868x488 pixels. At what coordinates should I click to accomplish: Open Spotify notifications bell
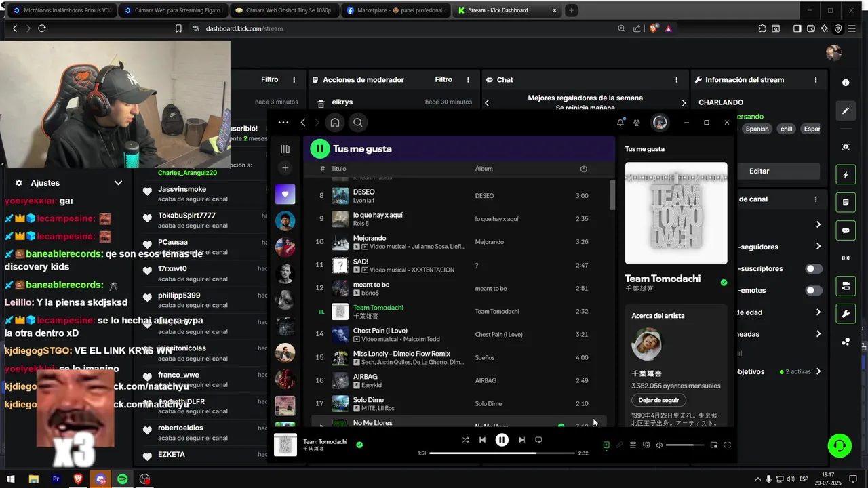tap(620, 123)
